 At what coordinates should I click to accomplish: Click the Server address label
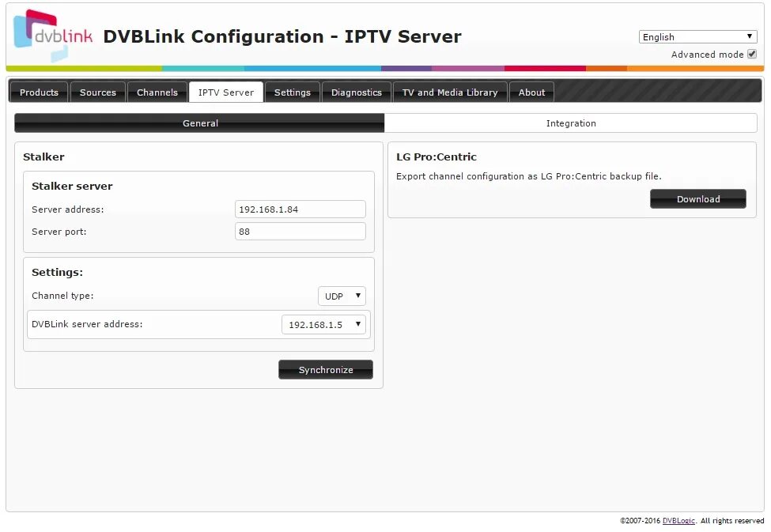click(x=68, y=209)
